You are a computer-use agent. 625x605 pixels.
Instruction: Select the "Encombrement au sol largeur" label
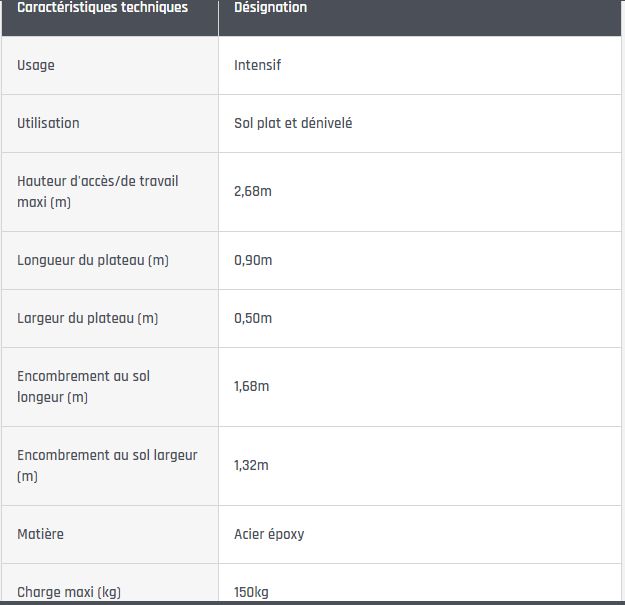point(107,465)
